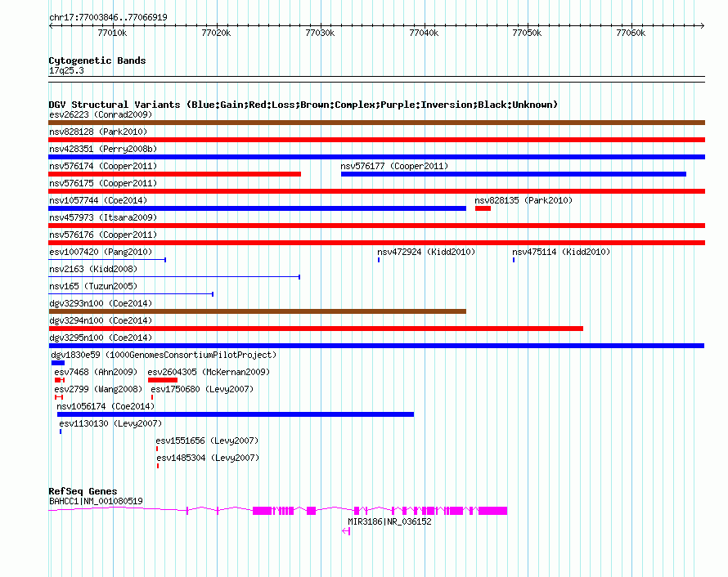The height and width of the screenshot is (577, 728).
Task: Open nsv576174 (Cooper2011) variant label
Action: 103,166
